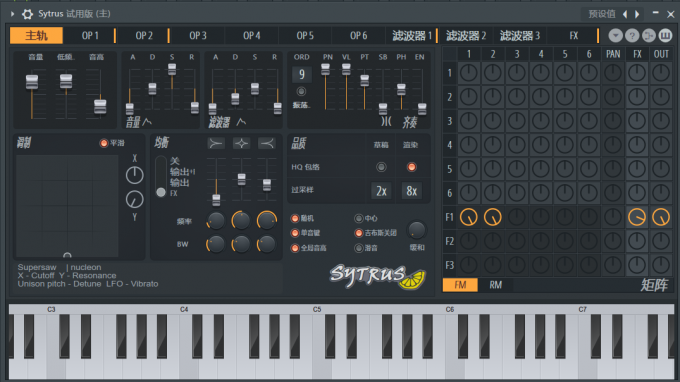Switch the matrix to RM mode

(496, 285)
